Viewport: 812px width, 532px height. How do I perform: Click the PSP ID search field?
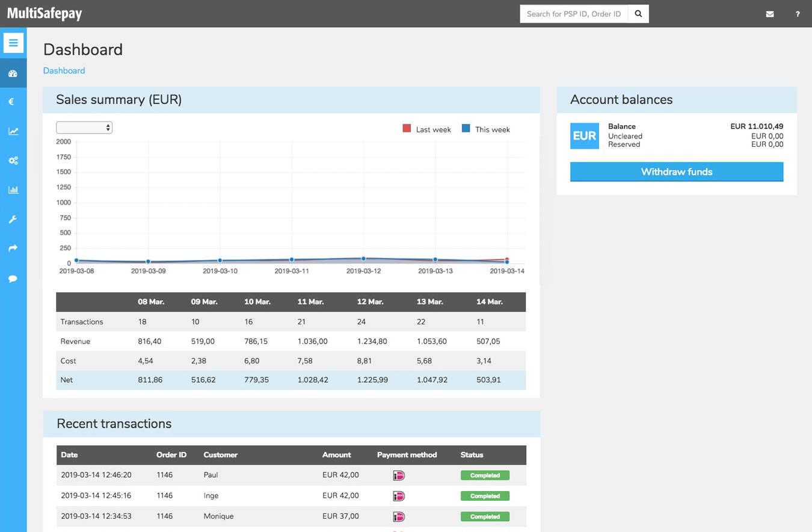574,14
